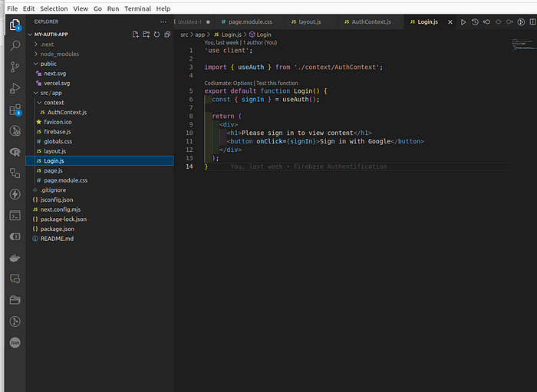Click New File icon in explorer header
537x392 pixels.
click(136, 35)
